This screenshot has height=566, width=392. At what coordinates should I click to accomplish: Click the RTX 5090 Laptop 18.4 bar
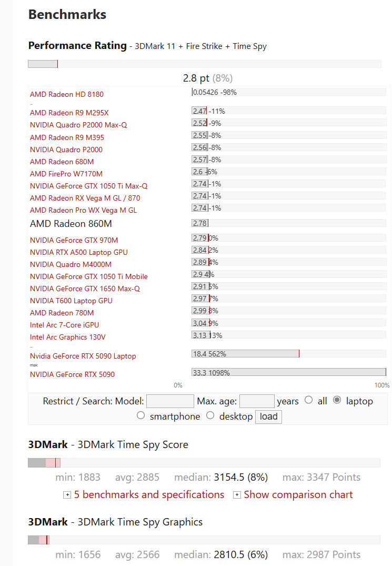coord(245,354)
